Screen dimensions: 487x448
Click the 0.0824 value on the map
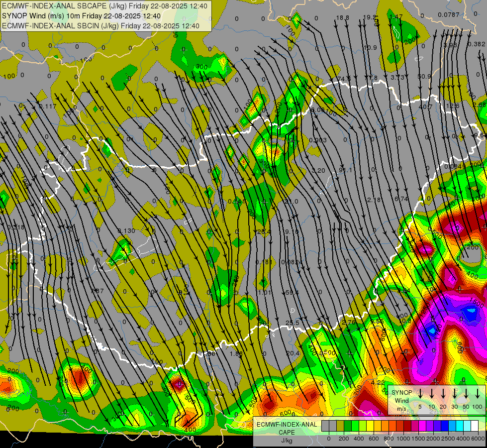tap(292, 262)
